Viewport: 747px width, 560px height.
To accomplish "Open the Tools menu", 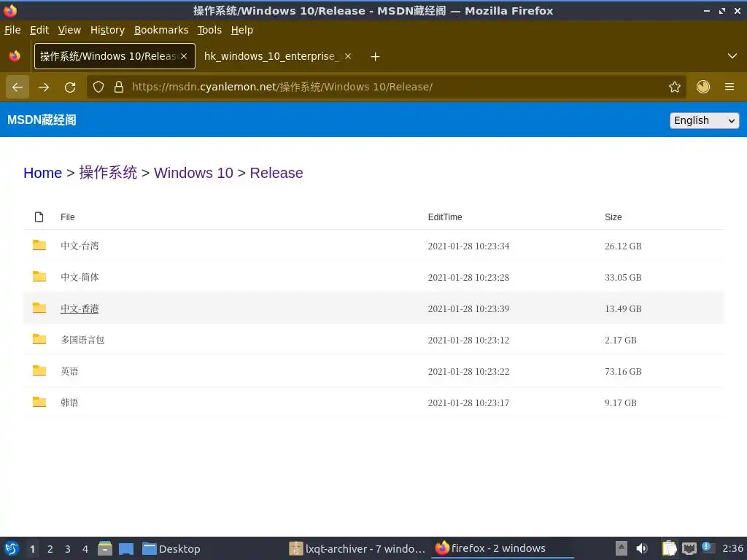I will point(209,30).
